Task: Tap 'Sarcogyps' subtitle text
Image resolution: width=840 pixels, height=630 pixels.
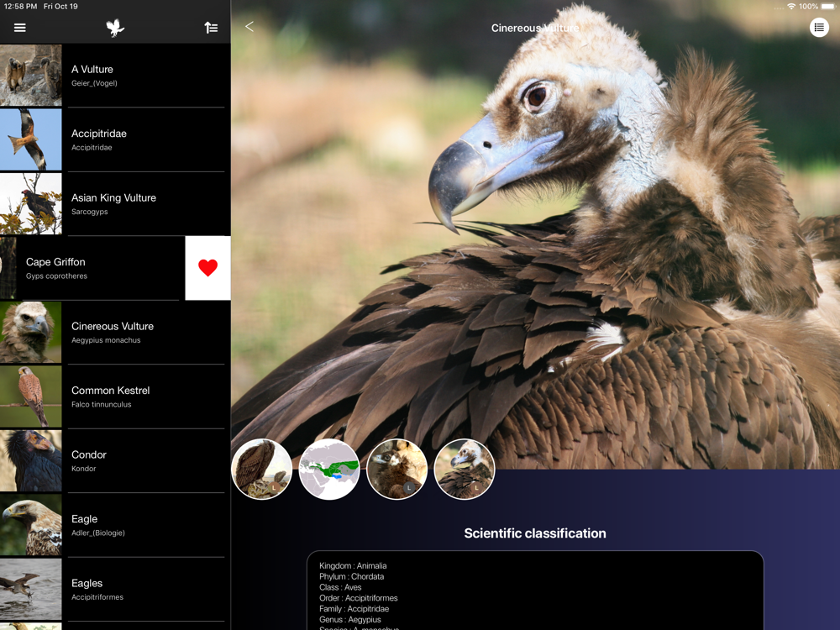Action: tap(90, 212)
